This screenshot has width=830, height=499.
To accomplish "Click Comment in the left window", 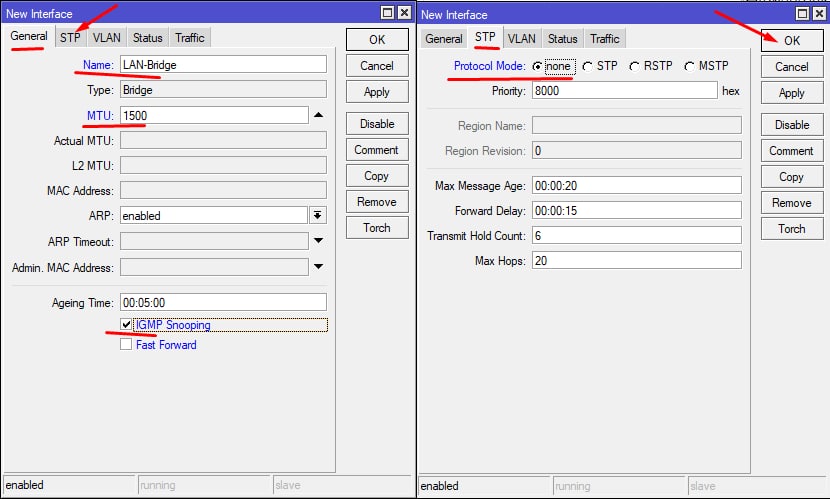I will click(377, 150).
